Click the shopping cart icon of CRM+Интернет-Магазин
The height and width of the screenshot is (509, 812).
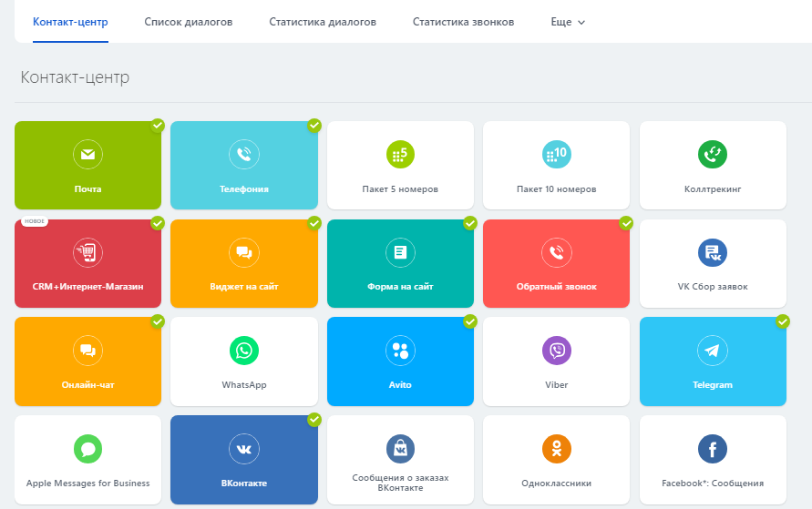(87, 252)
